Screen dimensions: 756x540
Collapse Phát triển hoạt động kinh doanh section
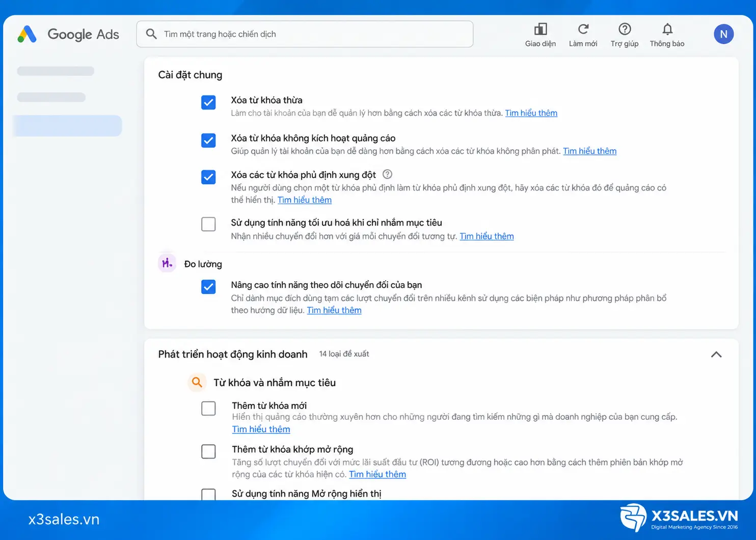[x=716, y=355]
